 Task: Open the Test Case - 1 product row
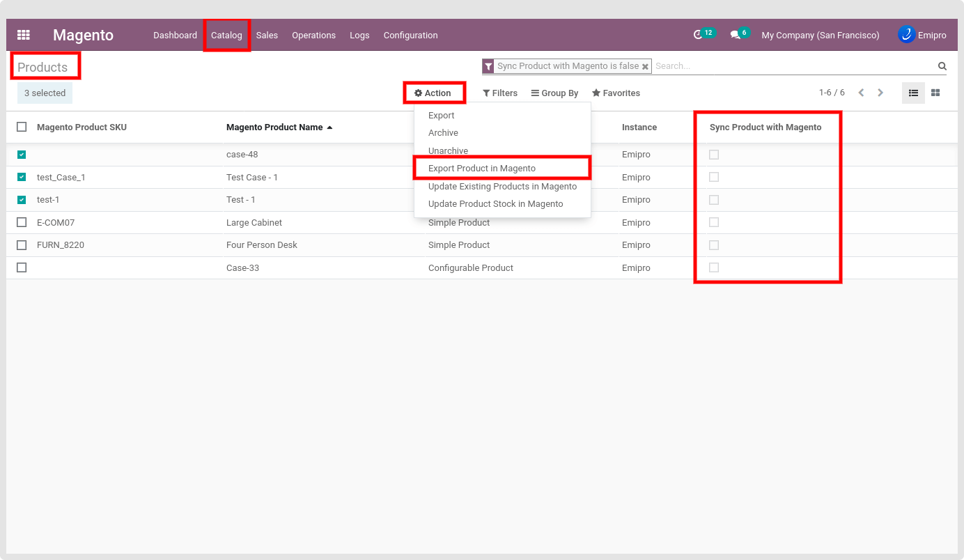click(x=482, y=177)
